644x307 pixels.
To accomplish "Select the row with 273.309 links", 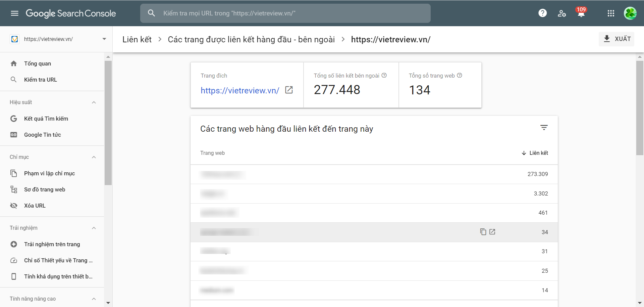I will pyautogui.click(x=374, y=174).
